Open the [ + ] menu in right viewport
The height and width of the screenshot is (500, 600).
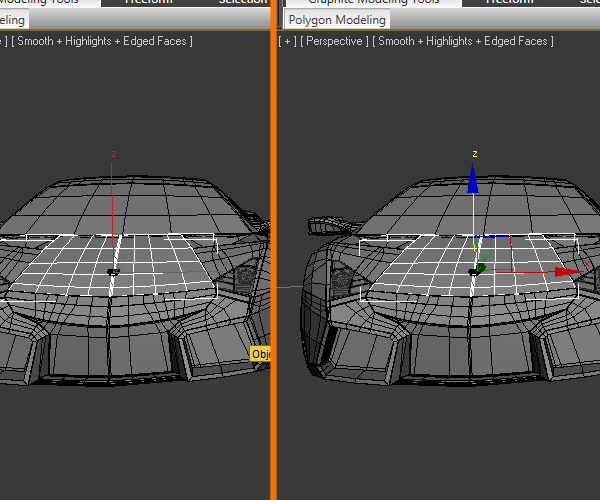[287, 41]
